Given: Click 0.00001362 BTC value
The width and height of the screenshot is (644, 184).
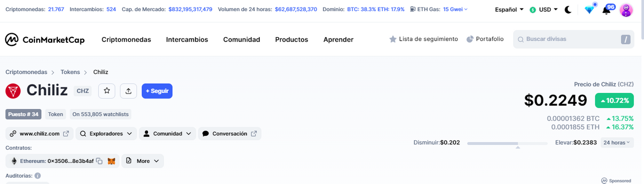Looking at the screenshot, I should point(573,119).
